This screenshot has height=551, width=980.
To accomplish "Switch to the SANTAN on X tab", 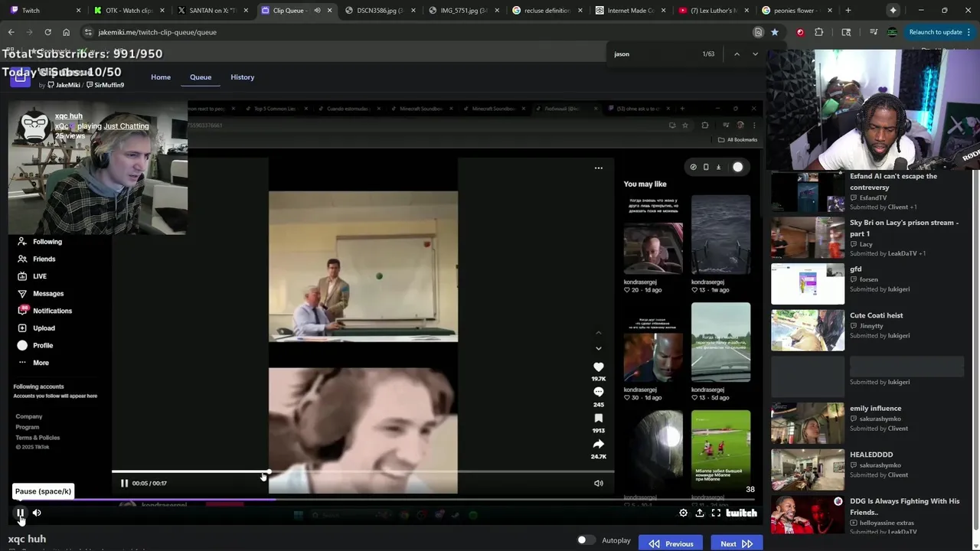I will pyautogui.click(x=213, y=11).
